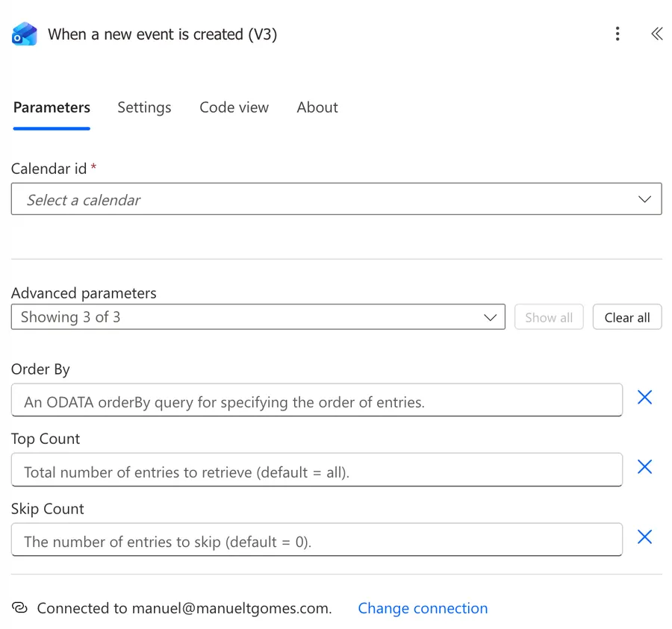Remove the Top Count parameter
Image resolution: width=672 pixels, height=629 pixels.
tap(644, 467)
